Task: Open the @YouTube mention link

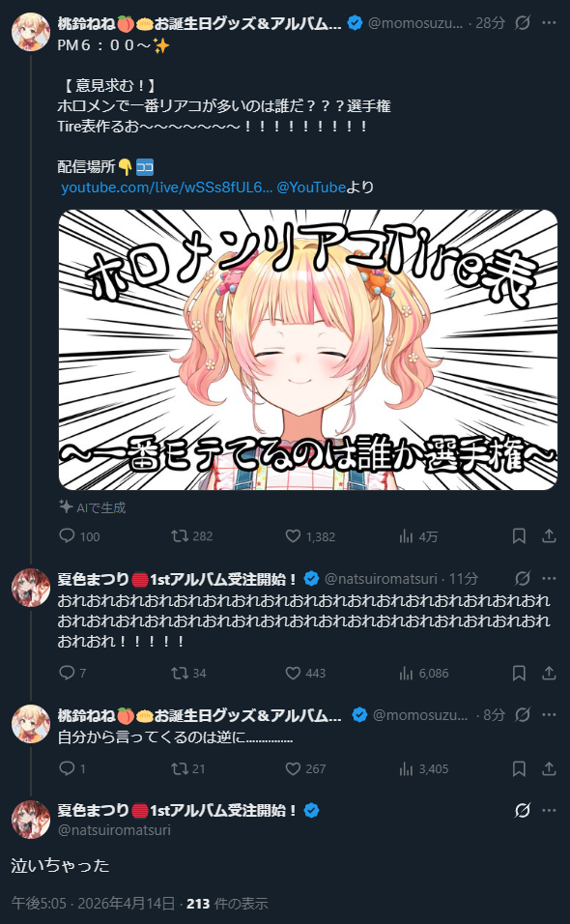Action: click(311, 188)
